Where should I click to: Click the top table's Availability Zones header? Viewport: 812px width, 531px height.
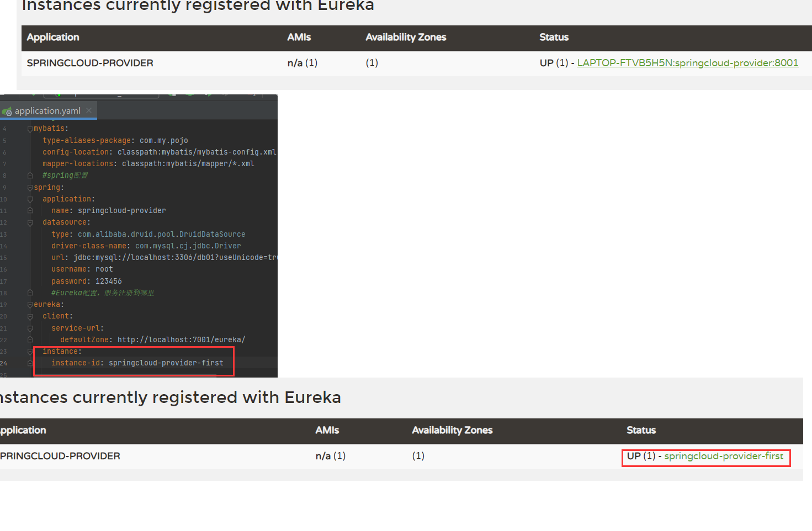point(406,38)
